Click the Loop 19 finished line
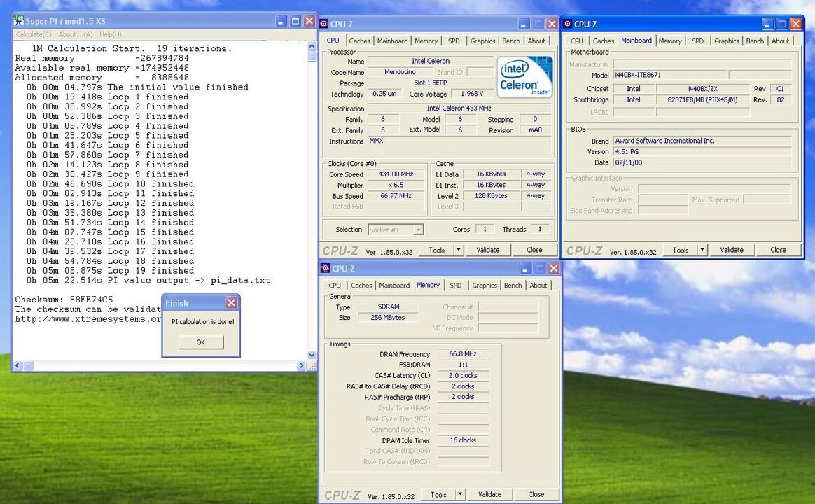The width and height of the screenshot is (815, 504). (x=110, y=271)
